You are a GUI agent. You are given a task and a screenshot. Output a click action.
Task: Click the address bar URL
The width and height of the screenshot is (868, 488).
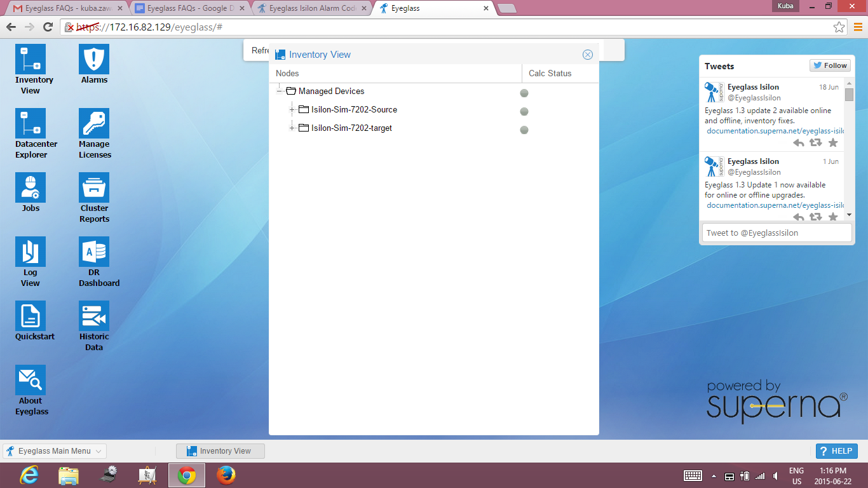(x=149, y=27)
